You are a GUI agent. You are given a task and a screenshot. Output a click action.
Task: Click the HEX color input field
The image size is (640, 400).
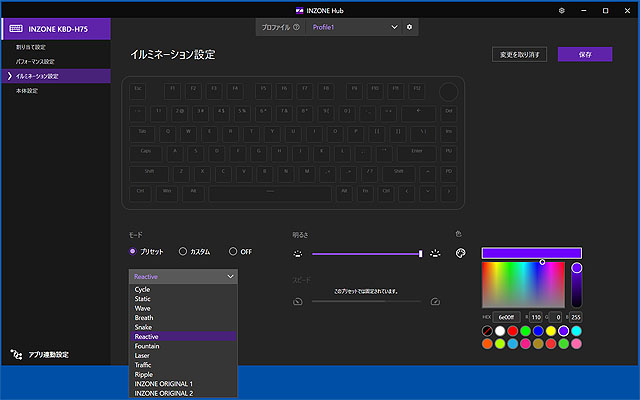(x=507, y=317)
